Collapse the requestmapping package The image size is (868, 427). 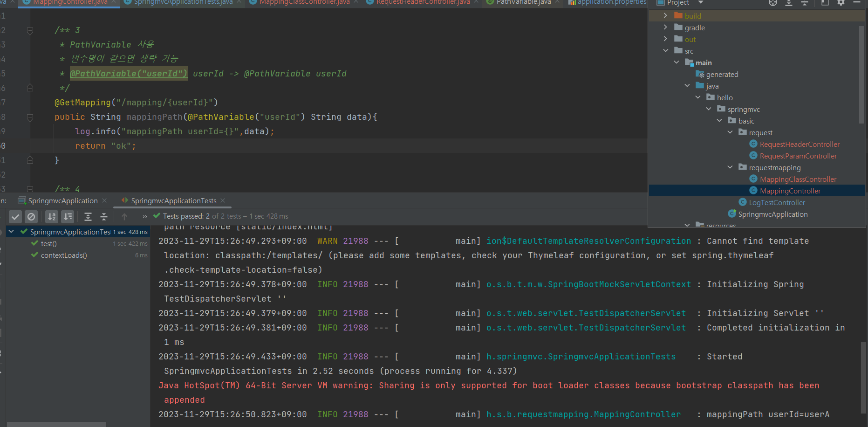pyautogui.click(x=730, y=167)
